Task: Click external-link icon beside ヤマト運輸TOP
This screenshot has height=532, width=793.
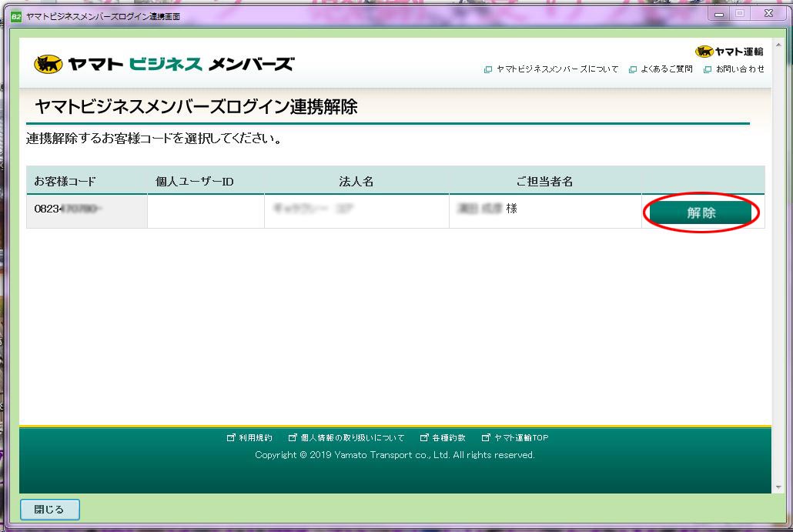Action: coord(486,437)
